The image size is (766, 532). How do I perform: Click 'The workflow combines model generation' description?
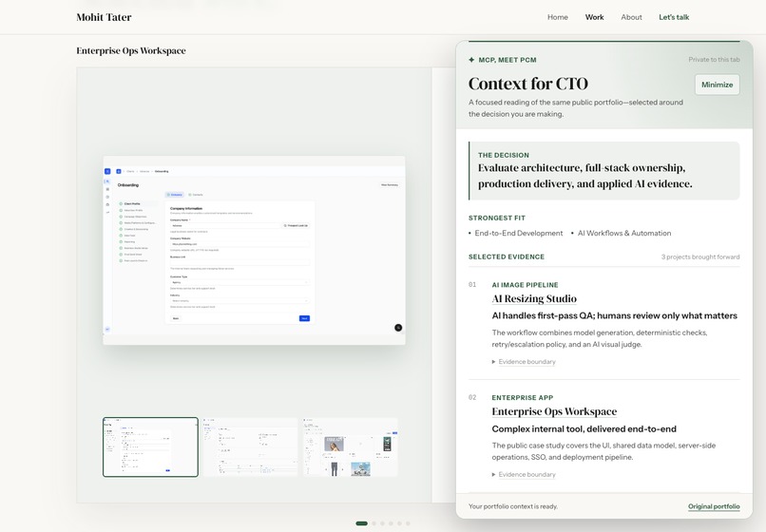(600, 338)
